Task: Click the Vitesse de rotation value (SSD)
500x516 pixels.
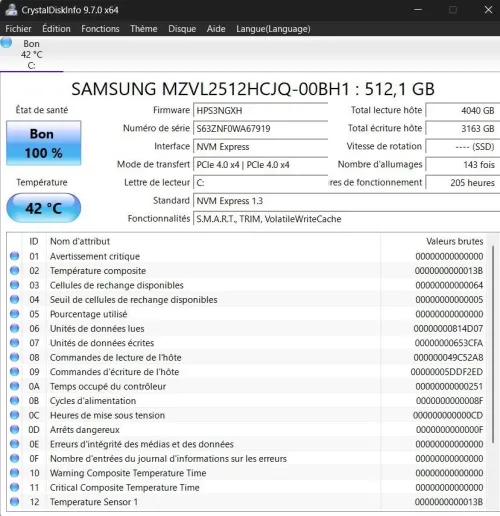Action: tap(463, 147)
